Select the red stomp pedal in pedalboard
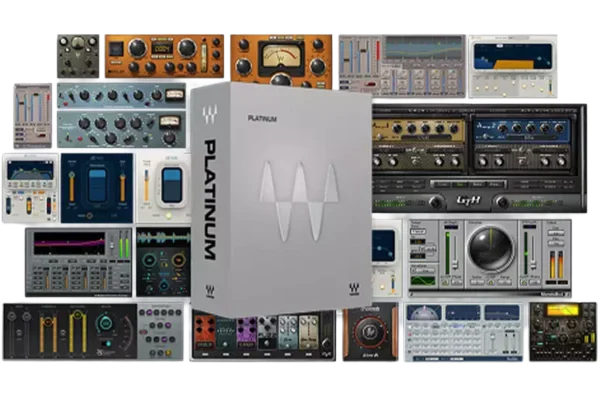Image resolution: width=600 pixels, height=400 pixels. point(204,332)
